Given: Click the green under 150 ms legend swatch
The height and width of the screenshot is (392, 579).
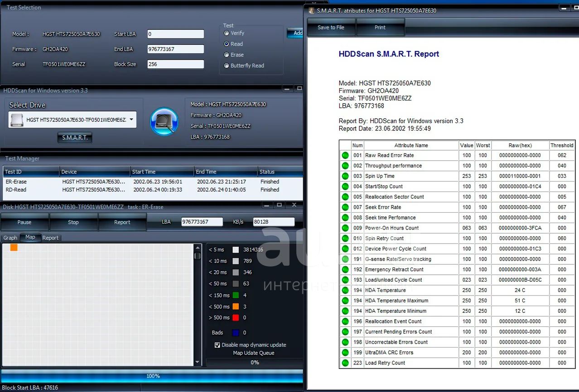Looking at the screenshot, I should 236,296.
